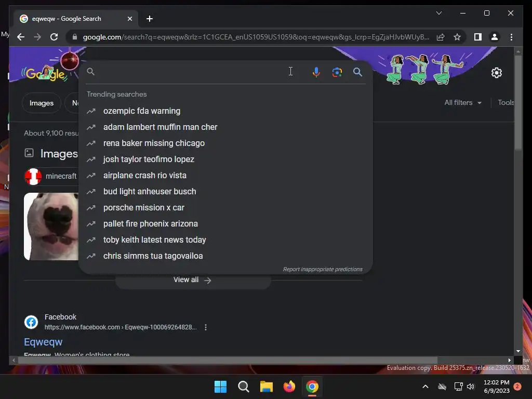The image size is (532, 399).
Task: Click the facebook.com result URL
Action: point(121,327)
